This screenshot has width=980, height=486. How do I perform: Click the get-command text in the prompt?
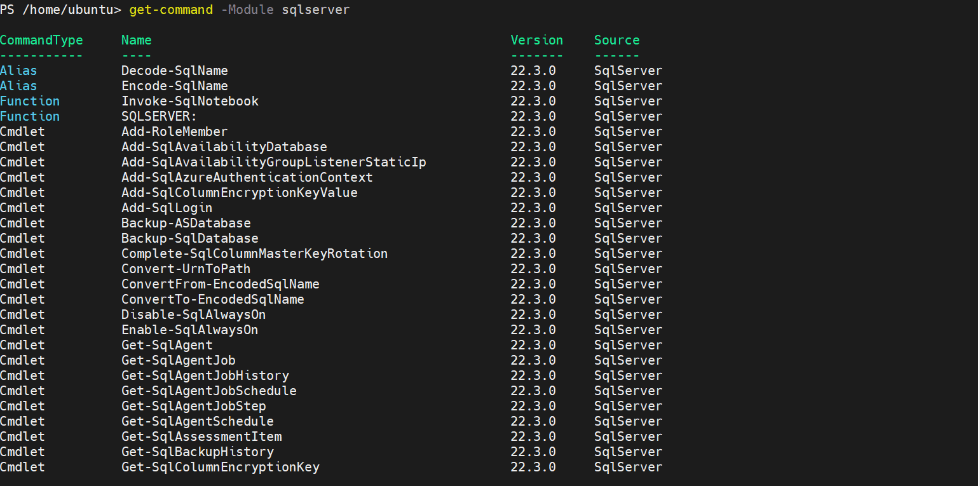pos(171,10)
